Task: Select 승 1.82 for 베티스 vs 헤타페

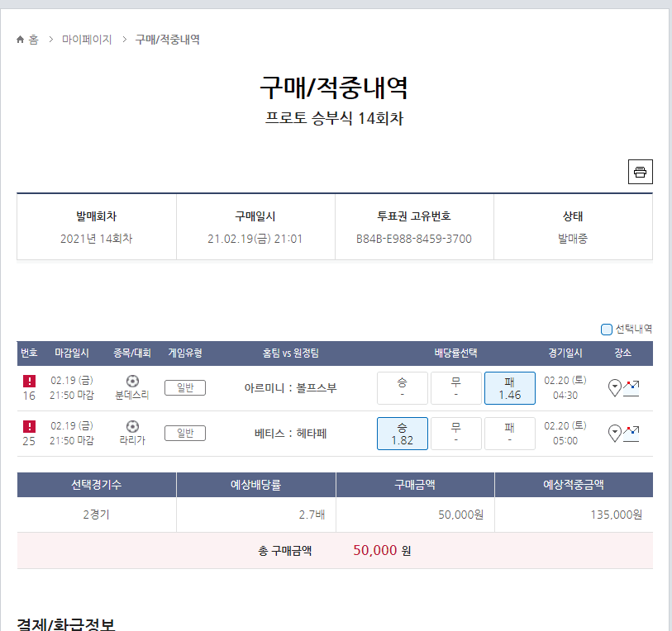Action: point(402,434)
